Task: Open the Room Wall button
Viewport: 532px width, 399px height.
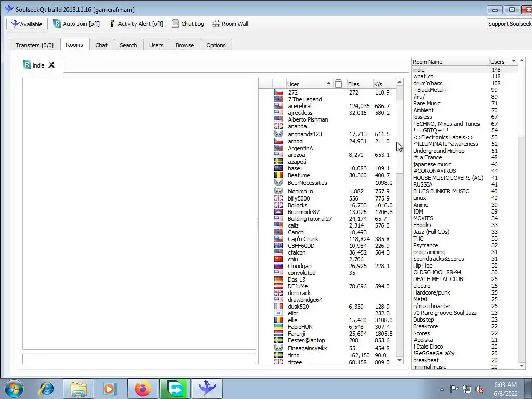Action: click(x=230, y=24)
